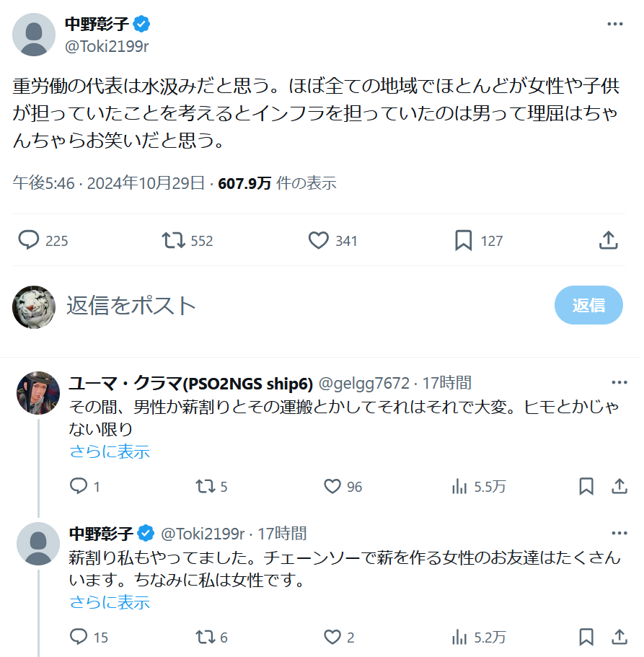Repost the main tweet with 552 reposts

[x=174, y=240]
